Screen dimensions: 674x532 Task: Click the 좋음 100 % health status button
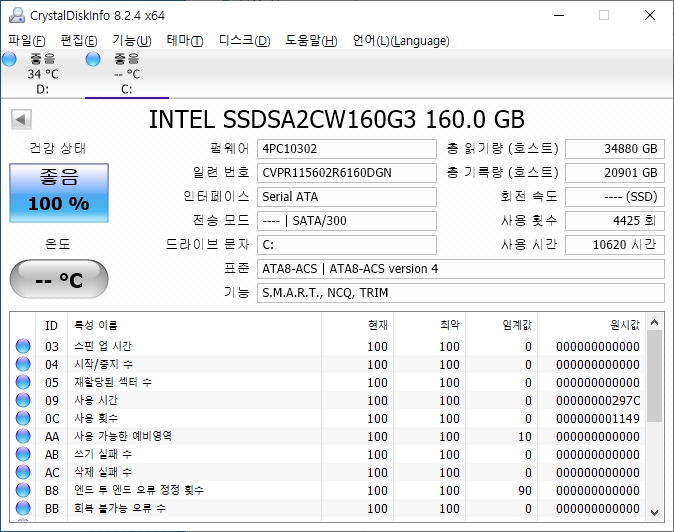click(59, 193)
